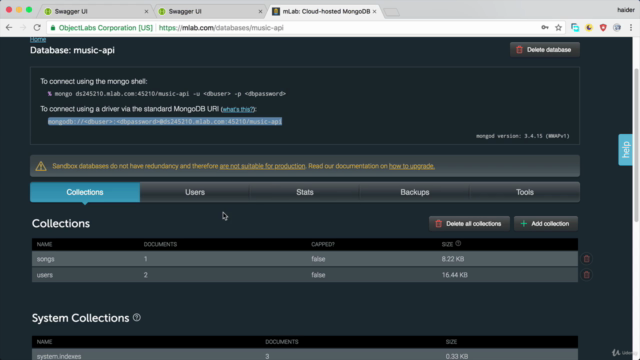This screenshot has width=640, height=360.
Task: Click the yellow moon extension icon
Action: [589, 28]
